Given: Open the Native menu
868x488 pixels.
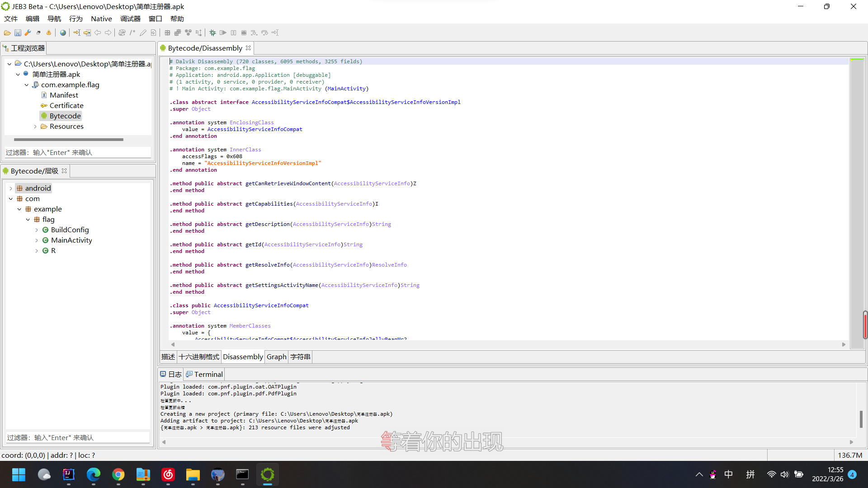Looking at the screenshot, I should coord(101,19).
